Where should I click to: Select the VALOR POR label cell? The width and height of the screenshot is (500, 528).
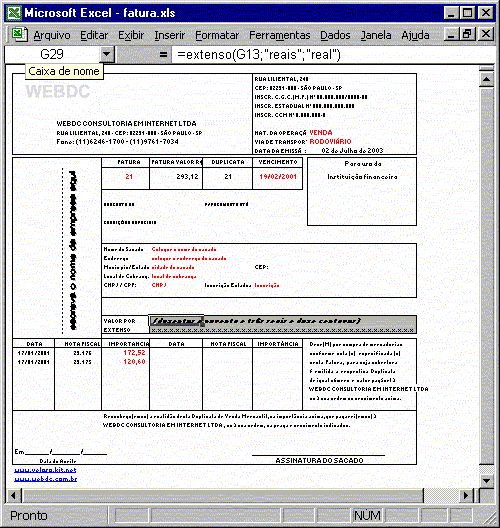coord(120,321)
